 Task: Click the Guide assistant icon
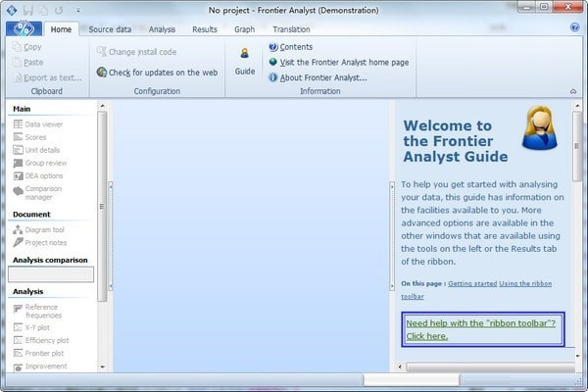244,61
